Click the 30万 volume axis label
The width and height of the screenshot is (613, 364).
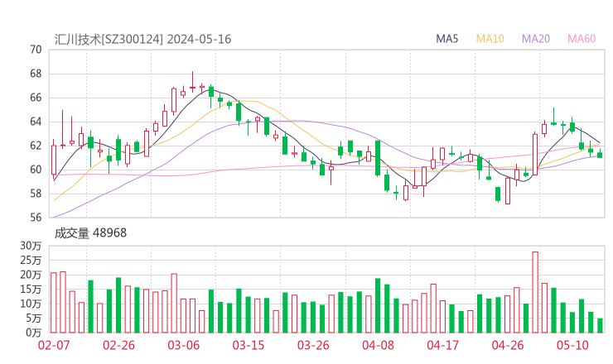pos(31,246)
